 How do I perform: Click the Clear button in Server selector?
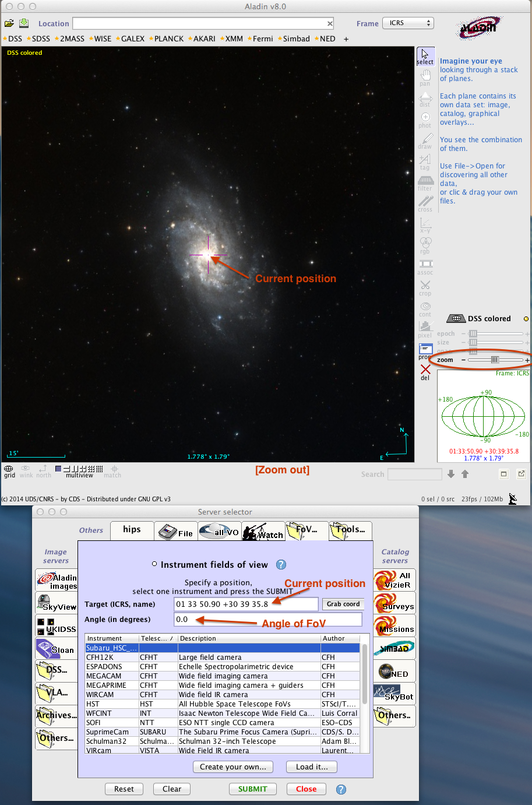[172, 789]
